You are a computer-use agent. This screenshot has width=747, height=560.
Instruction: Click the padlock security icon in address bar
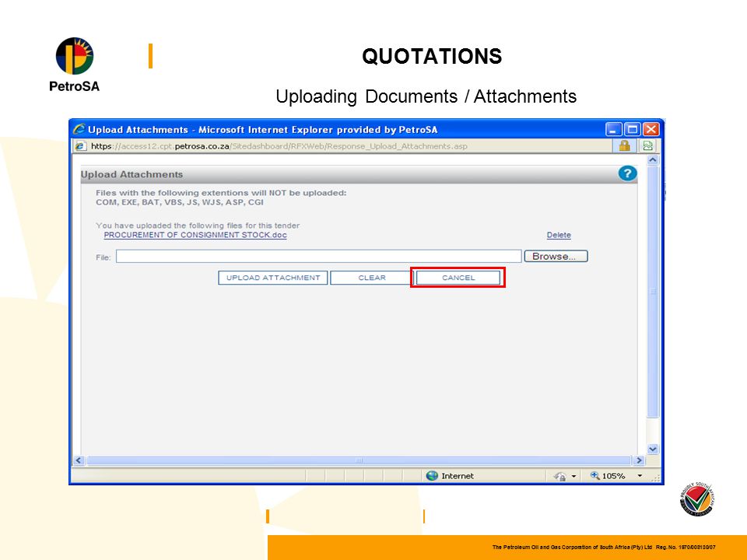pyautogui.click(x=624, y=145)
